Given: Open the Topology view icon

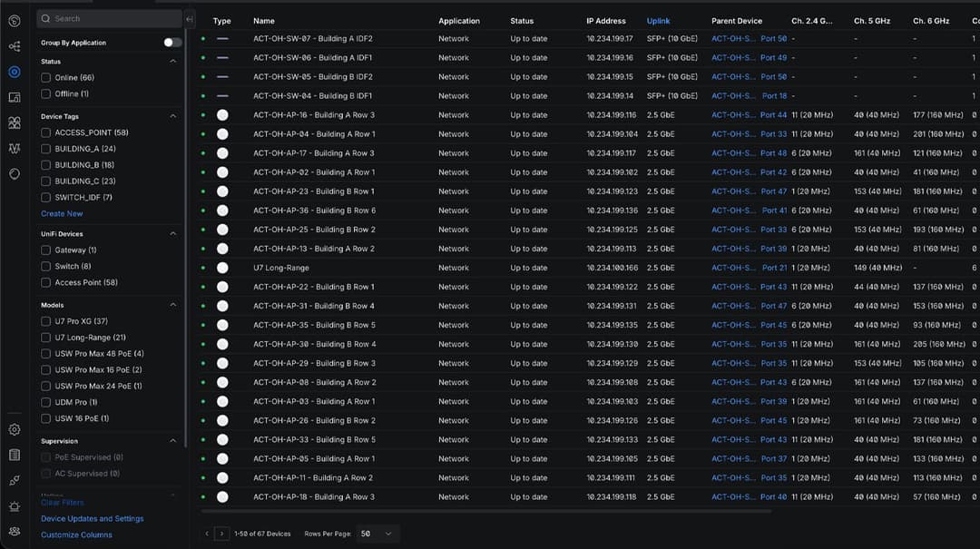Looking at the screenshot, I should pos(15,46).
